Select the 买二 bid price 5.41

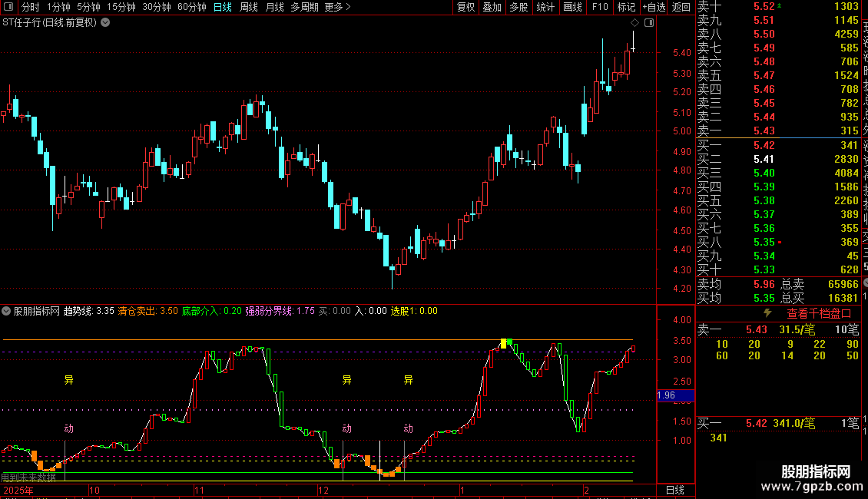(764, 160)
